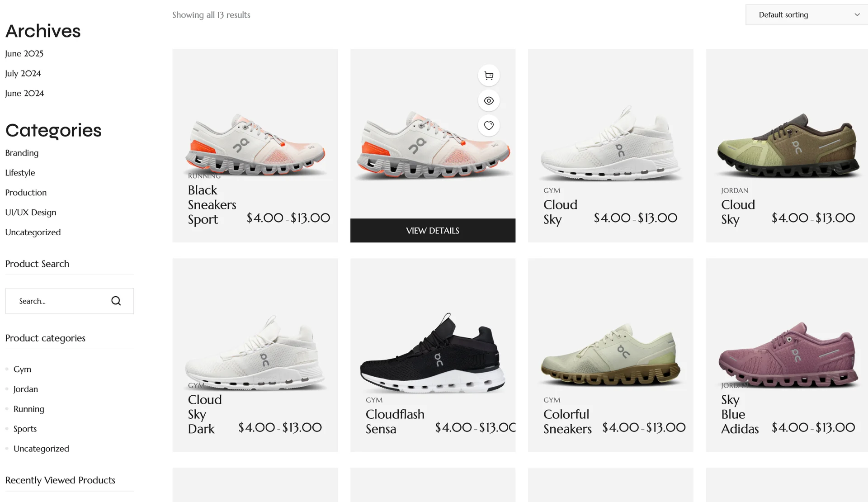The height and width of the screenshot is (502, 868).
Task: Open the July 2024 archive
Action: click(23, 73)
